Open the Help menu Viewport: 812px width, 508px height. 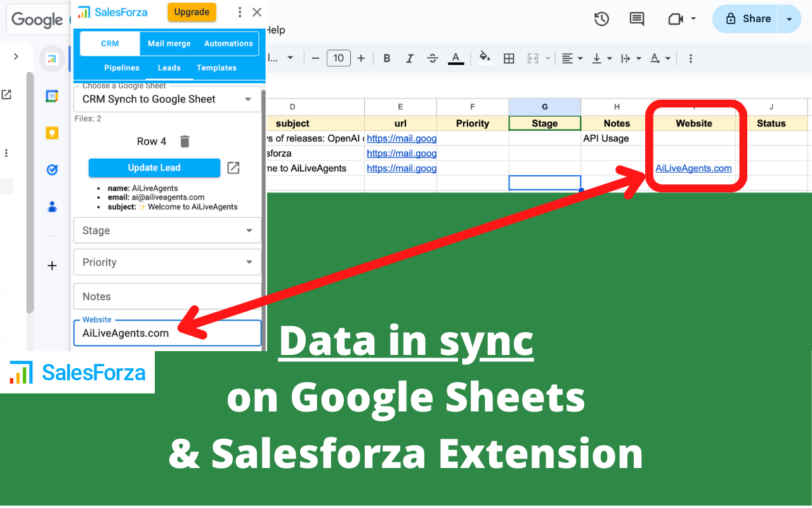(275, 30)
